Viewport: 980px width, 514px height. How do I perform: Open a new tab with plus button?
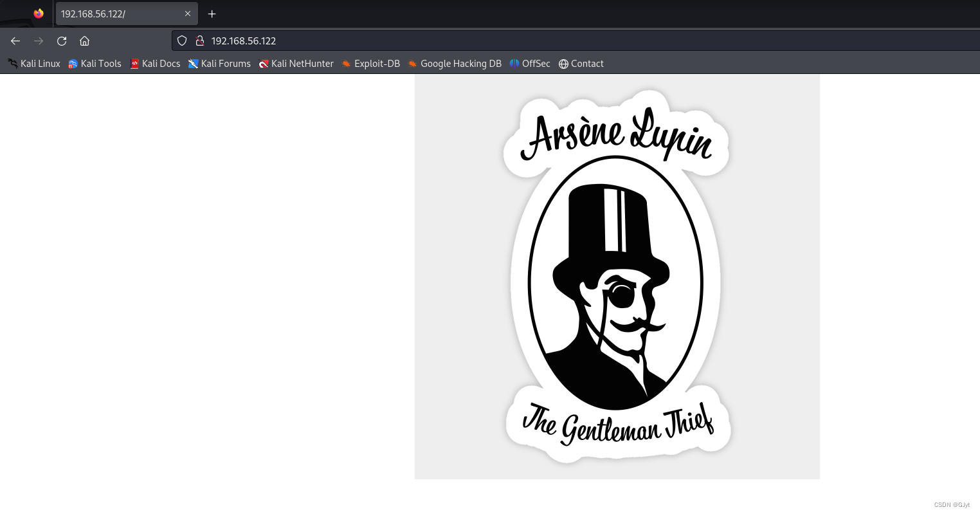[212, 14]
